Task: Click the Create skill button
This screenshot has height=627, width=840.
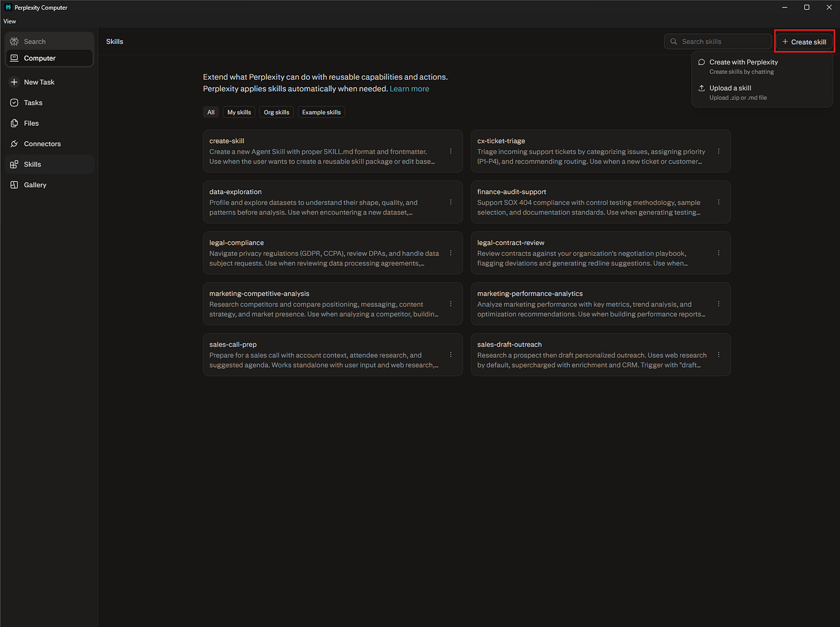Action: (x=804, y=42)
